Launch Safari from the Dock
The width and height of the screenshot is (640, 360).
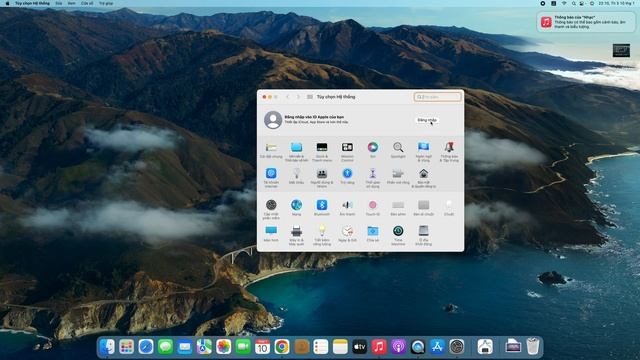tap(146, 347)
